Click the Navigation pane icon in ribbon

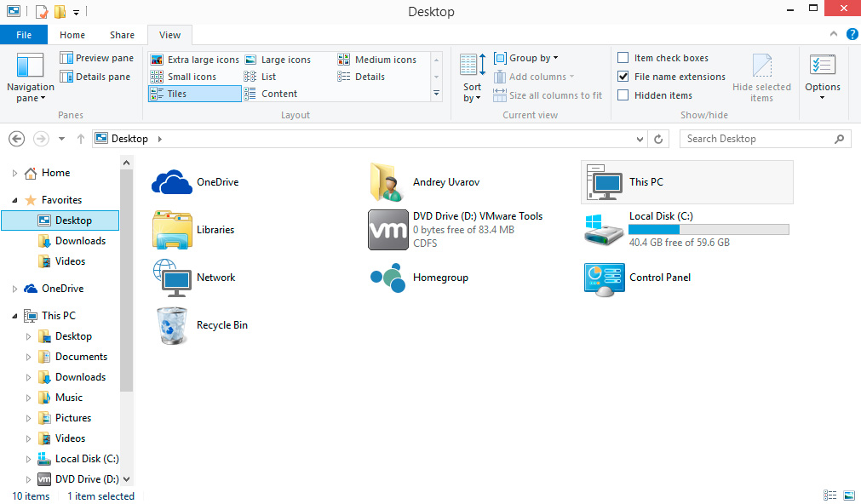(x=30, y=68)
